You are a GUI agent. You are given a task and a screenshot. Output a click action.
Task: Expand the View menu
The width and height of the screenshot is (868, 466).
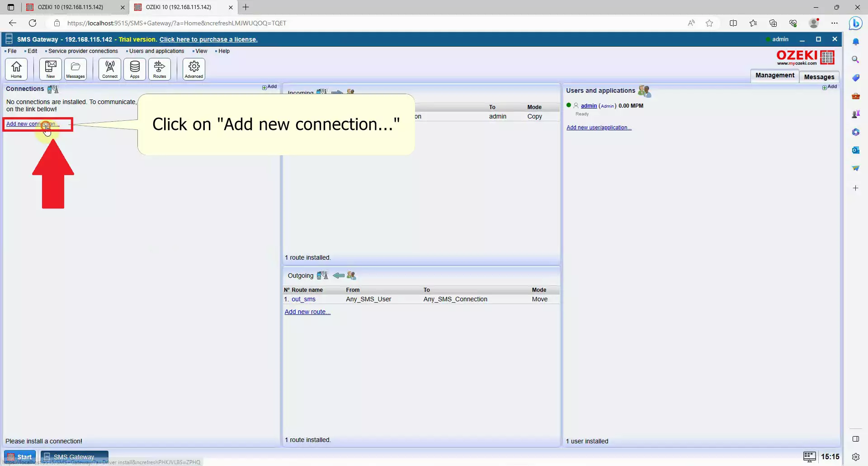[201, 51]
